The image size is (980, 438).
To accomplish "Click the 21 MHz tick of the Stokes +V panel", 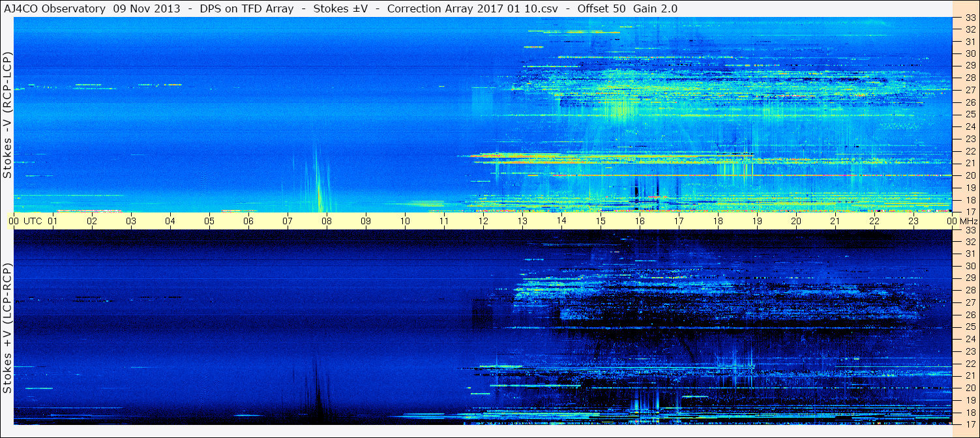I will pyautogui.click(x=970, y=375).
